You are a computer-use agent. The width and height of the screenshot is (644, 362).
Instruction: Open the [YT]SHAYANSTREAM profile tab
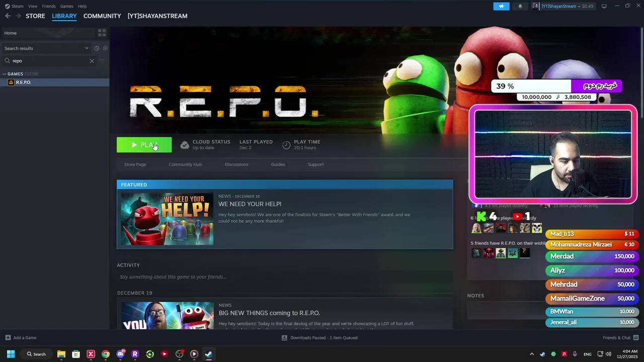[x=157, y=16]
